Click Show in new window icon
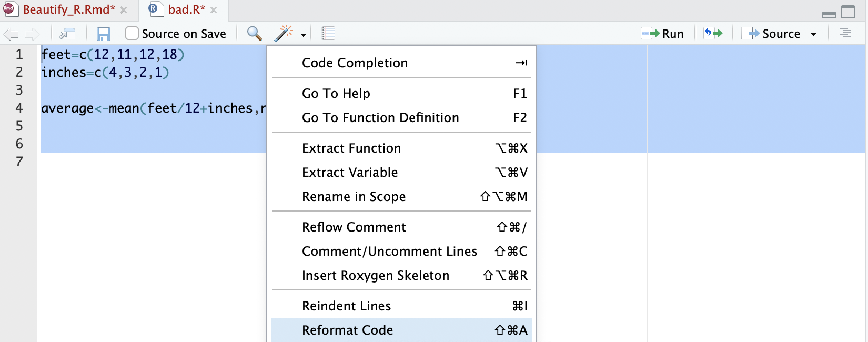 (67, 34)
